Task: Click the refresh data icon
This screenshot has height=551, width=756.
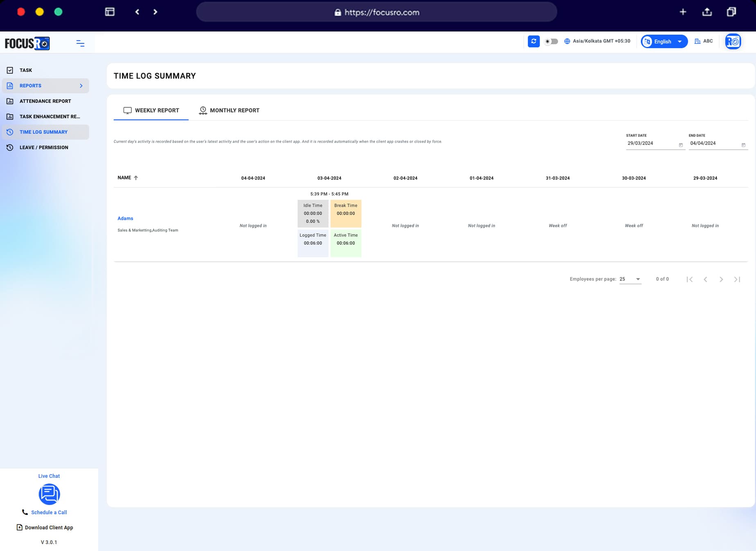Action: pos(533,41)
